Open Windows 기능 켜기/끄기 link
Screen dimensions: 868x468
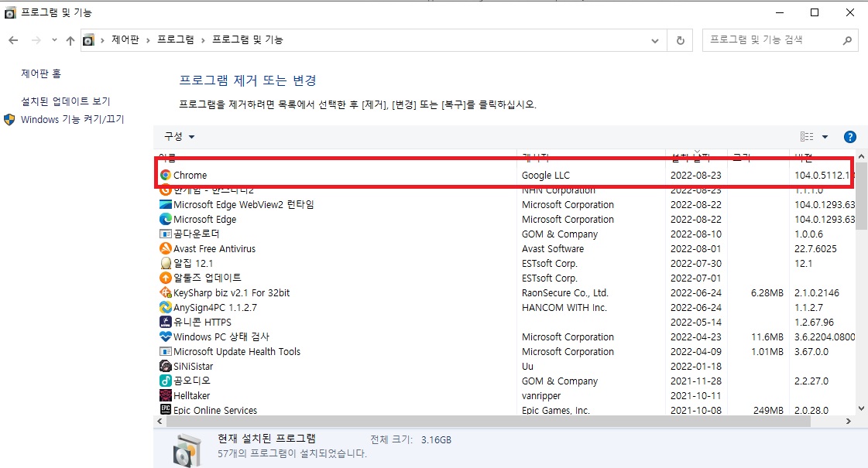pyautogui.click(x=73, y=119)
